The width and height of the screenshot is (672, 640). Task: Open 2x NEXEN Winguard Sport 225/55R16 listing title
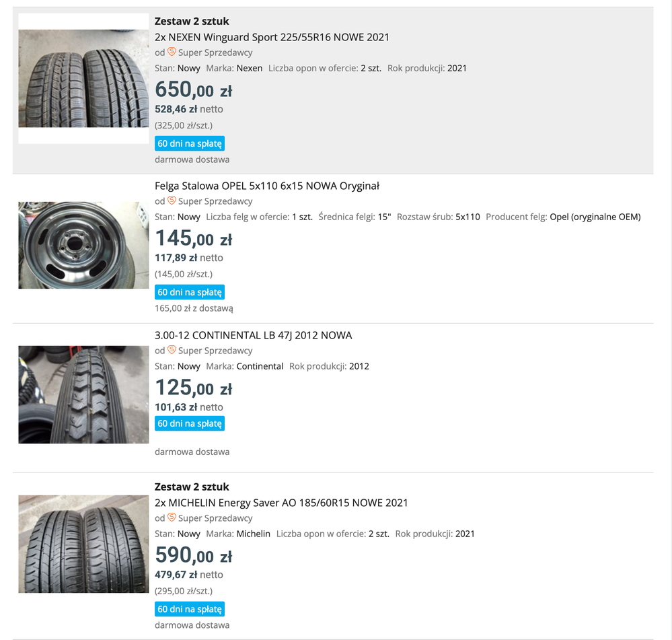tap(272, 37)
